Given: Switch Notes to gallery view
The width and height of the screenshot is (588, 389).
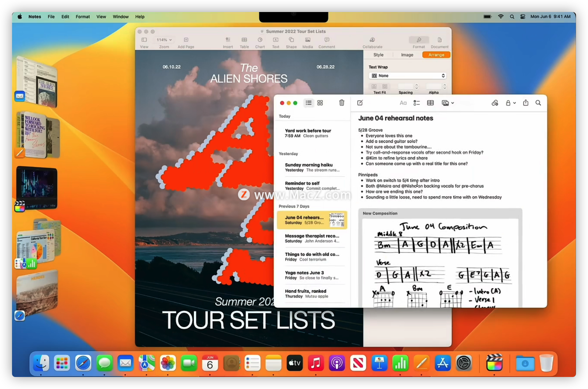Looking at the screenshot, I should [320, 103].
